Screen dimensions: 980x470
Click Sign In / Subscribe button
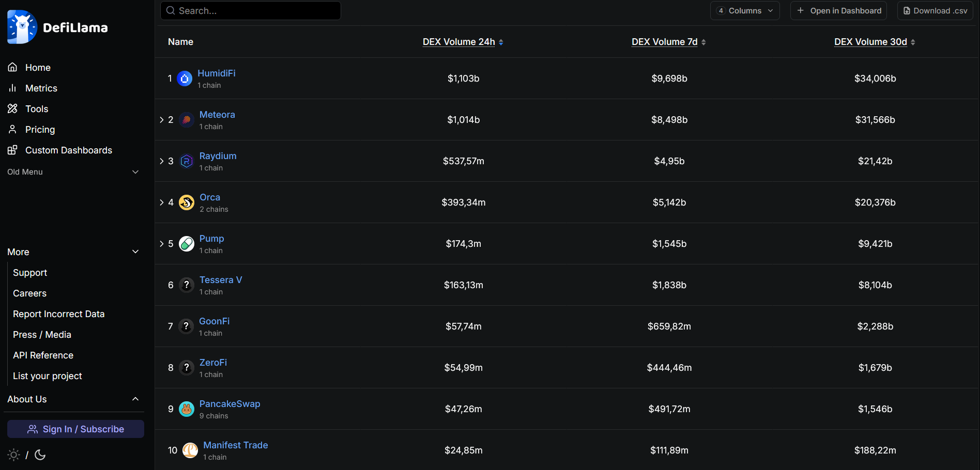coord(75,429)
